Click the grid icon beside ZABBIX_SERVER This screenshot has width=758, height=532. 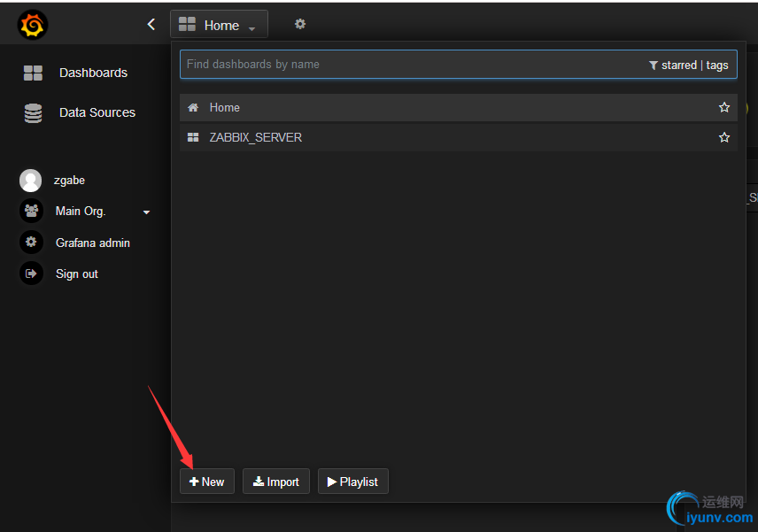point(193,138)
